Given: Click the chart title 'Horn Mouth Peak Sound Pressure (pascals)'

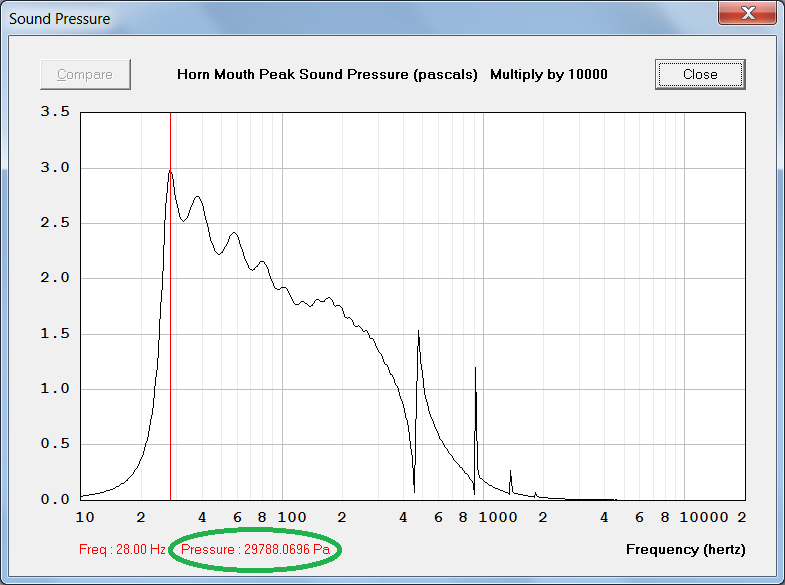Looking at the screenshot, I should (x=327, y=75).
